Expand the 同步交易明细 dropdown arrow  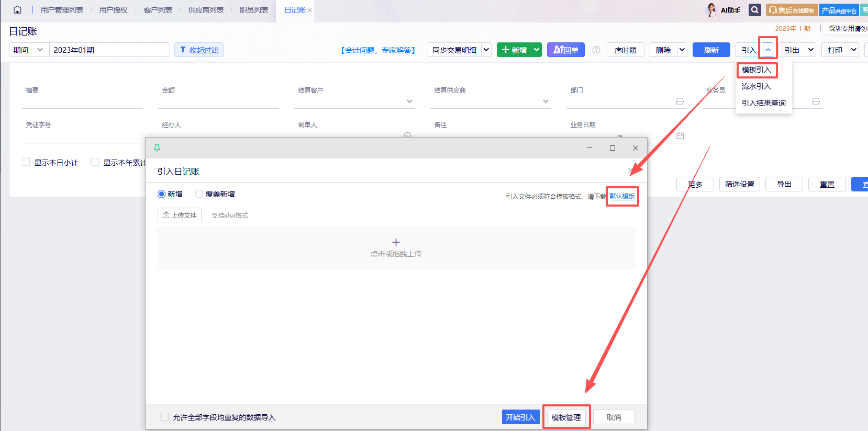(x=486, y=50)
